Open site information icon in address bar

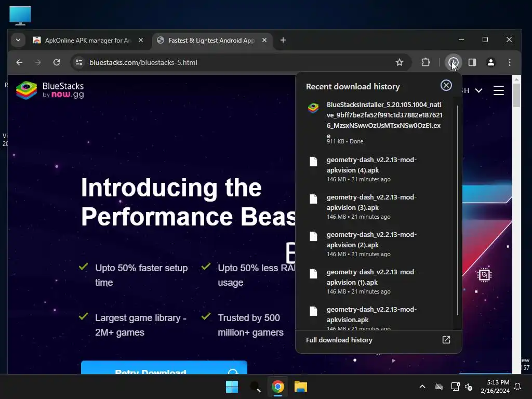[79, 62]
